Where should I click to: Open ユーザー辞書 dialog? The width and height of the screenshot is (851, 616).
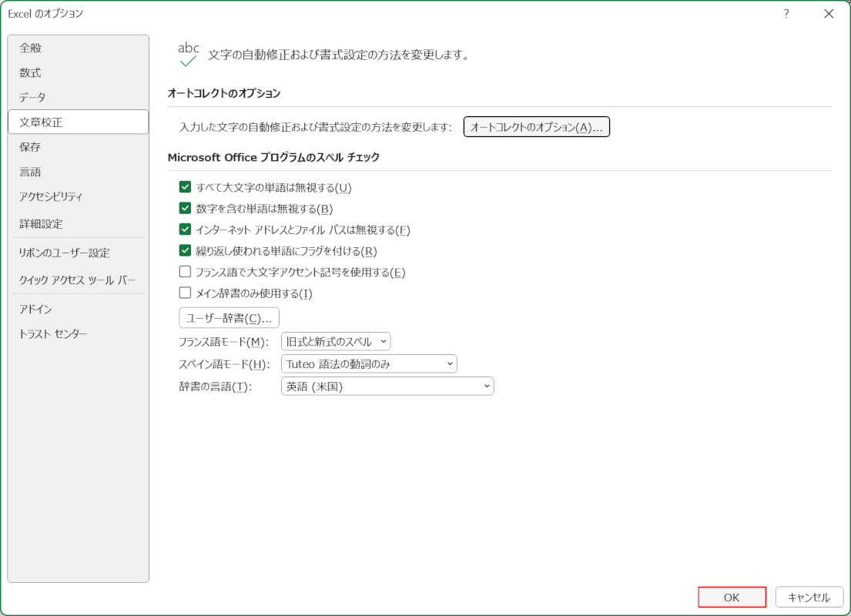(229, 318)
